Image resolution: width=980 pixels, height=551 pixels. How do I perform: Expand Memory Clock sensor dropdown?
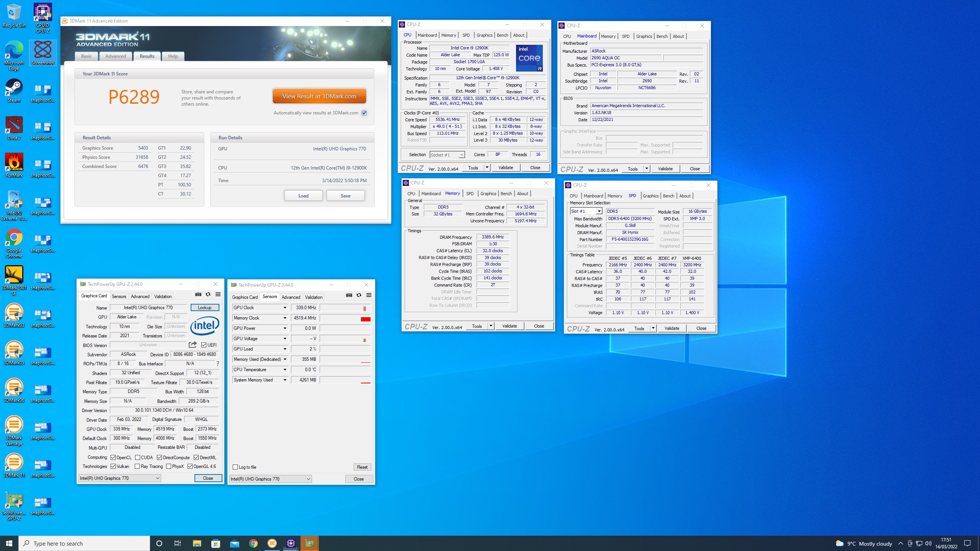point(285,318)
